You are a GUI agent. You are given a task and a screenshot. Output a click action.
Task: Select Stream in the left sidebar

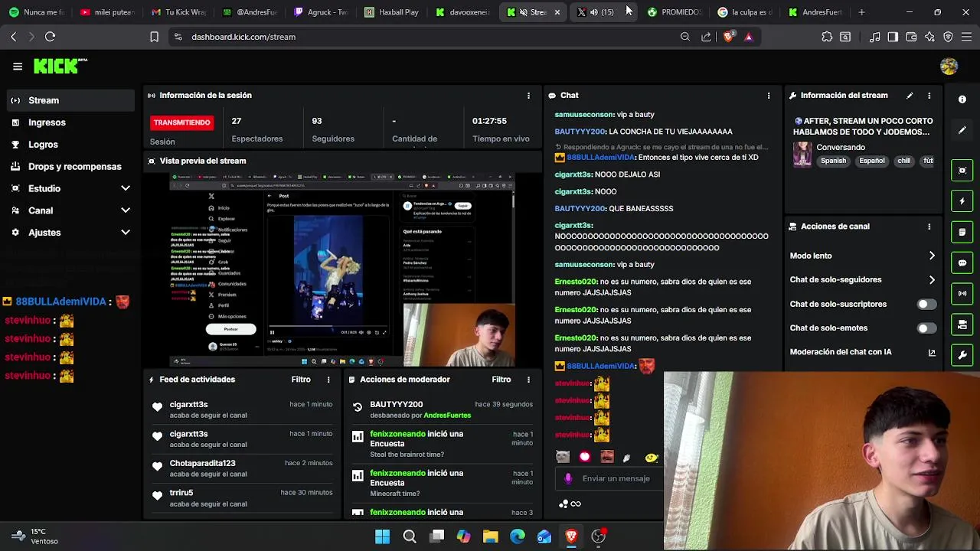point(70,100)
